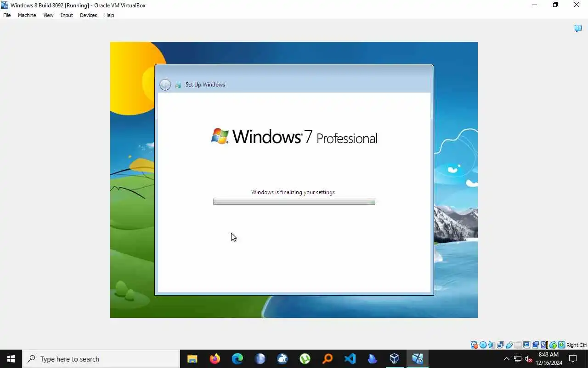Click the keyboard capture green arrow icon
This screenshot has width=588, height=368.
(x=561, y=345)
